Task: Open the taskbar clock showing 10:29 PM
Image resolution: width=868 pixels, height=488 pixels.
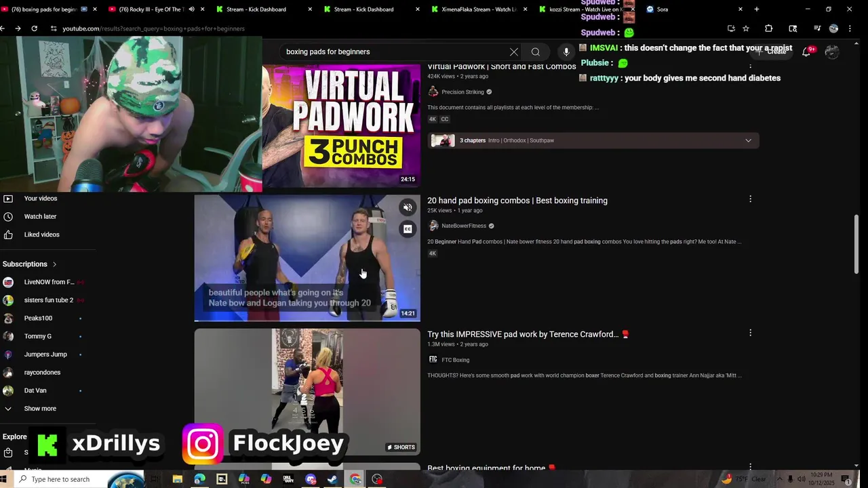Action: pos(821,479)
